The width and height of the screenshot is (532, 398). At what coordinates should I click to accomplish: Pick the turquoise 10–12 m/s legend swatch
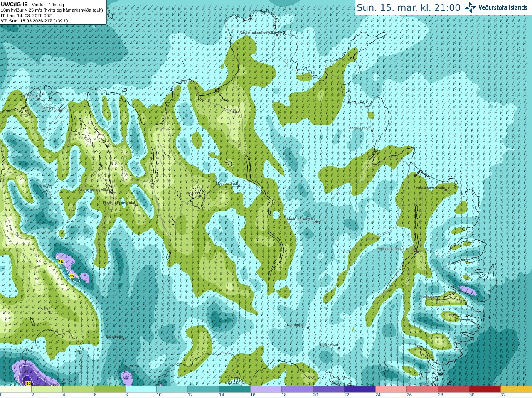(x=172, y=389)
